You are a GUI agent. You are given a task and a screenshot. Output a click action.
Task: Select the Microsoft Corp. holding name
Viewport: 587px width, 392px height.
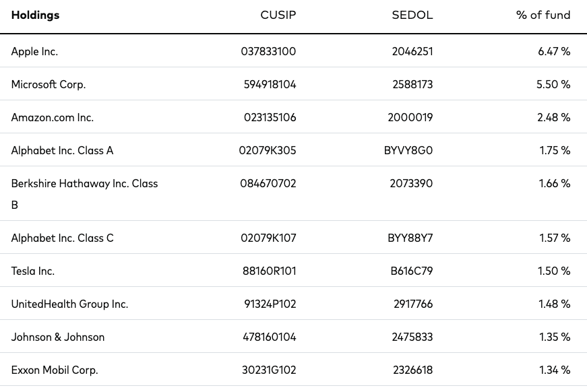[x=49, y=85]
